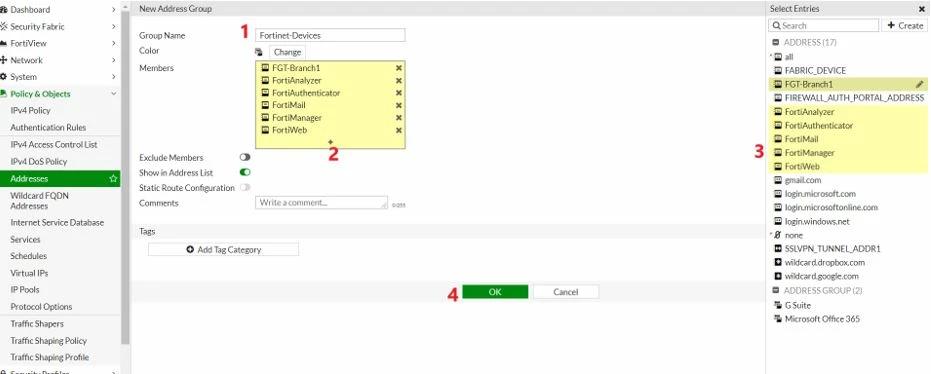Toggle Show in Address List switch
Image resolution: width=931 pixels, height=374 pixels.
[x=245, y=173]
